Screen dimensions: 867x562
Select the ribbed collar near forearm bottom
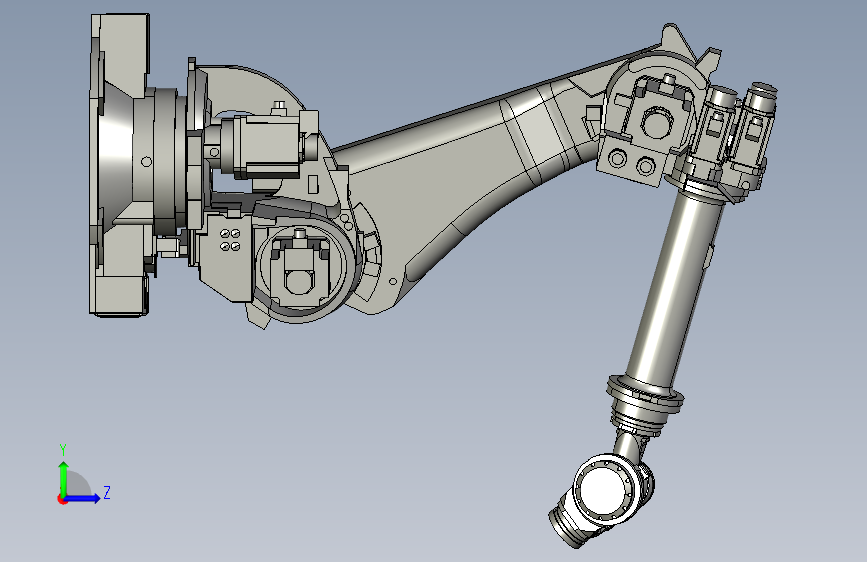(645, 403)
